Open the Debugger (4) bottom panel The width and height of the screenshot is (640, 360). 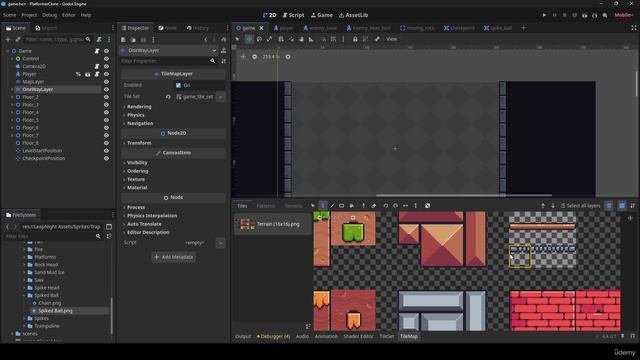pyautogui.click(x=273, y=336)
